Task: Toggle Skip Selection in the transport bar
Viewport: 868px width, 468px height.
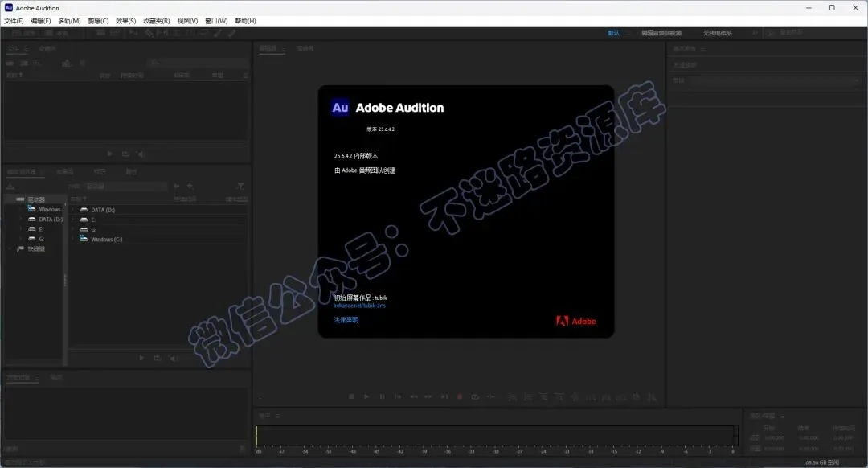Action: pos(491,396)
